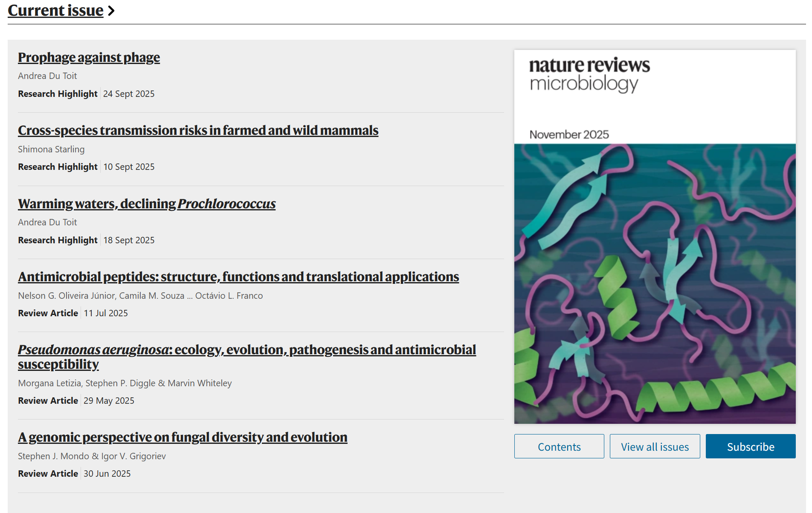Click the authors Stephen J. Mondo & Igor V. Grigoriev

pyautogui.click(x=92, y=456)
